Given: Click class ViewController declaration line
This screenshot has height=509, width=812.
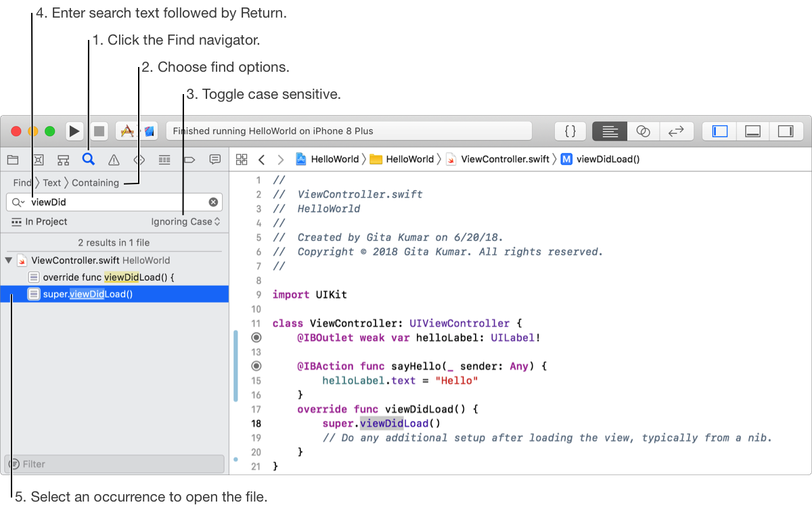Looking at the screenshot, I should point(397,324).
